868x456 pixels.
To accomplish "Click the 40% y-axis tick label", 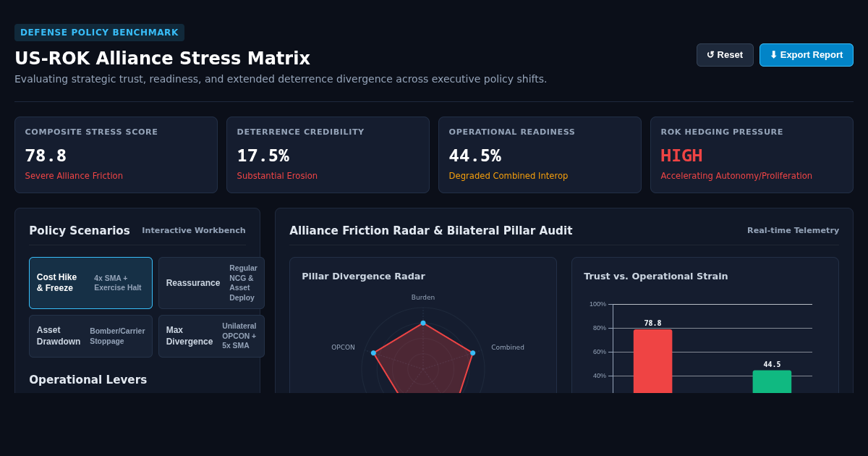I will 600,376.
